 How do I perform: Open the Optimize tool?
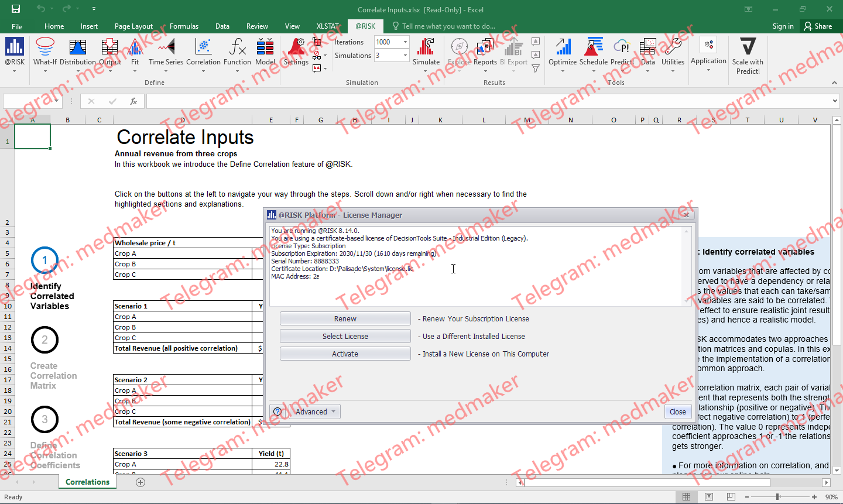pos(563,52)
